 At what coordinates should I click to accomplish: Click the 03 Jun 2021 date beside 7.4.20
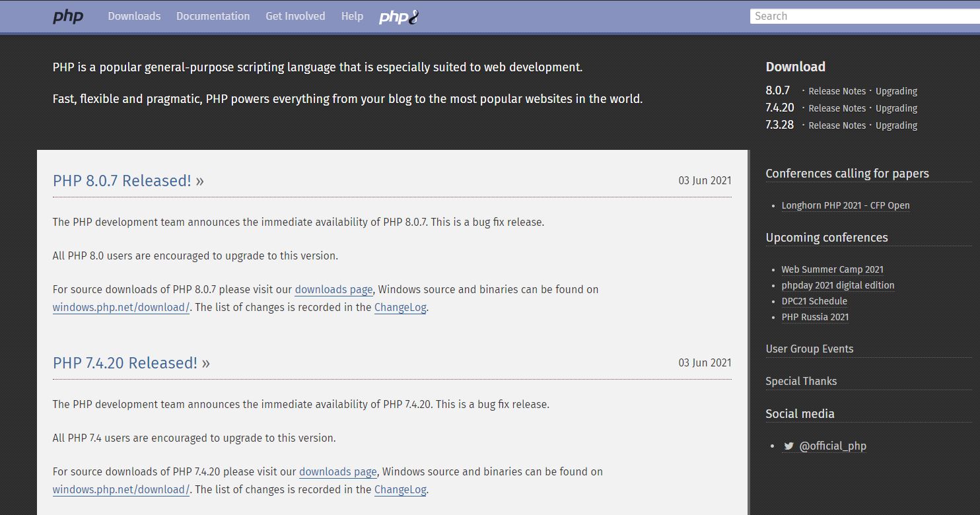click(x=705, y=362)
